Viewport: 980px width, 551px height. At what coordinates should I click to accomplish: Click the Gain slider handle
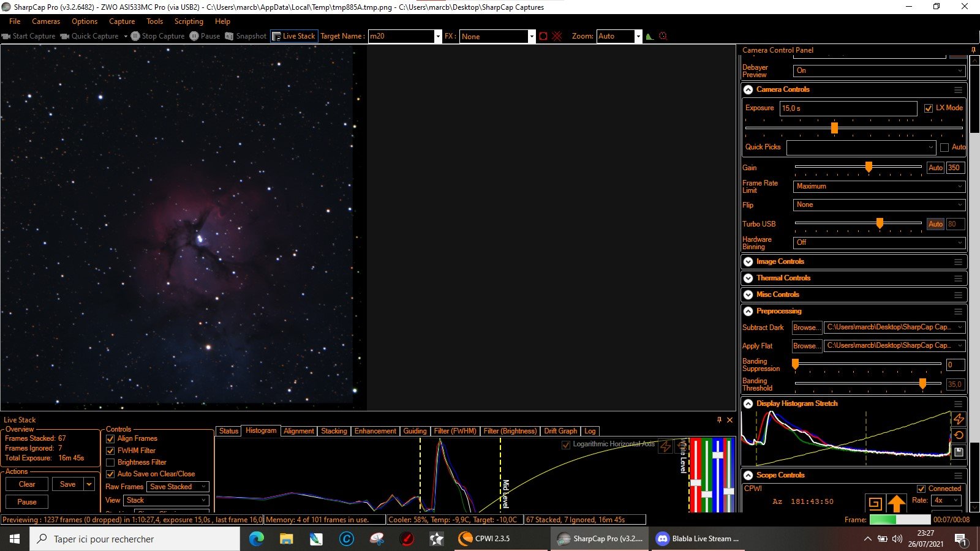(x=869, y=167)
